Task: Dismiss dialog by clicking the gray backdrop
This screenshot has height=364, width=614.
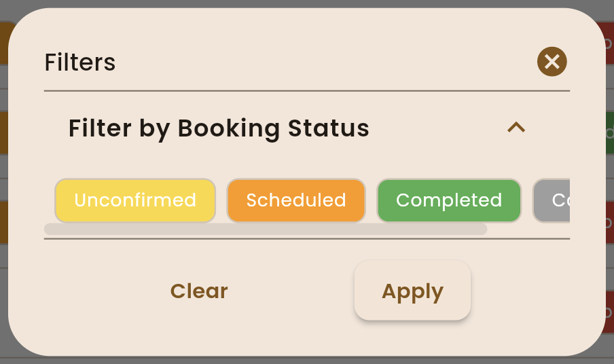Action: coord(306,360)
